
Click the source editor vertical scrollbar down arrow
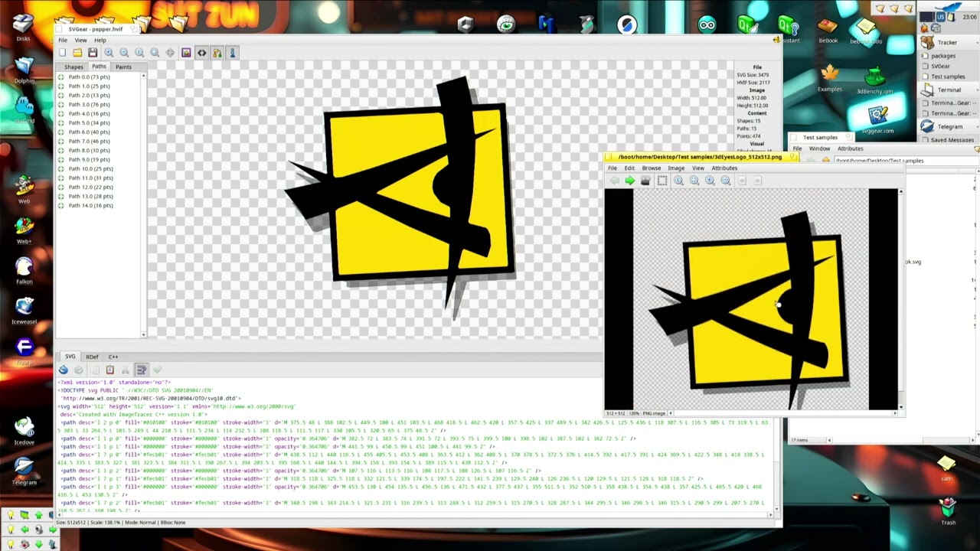(x=776, y=508)
